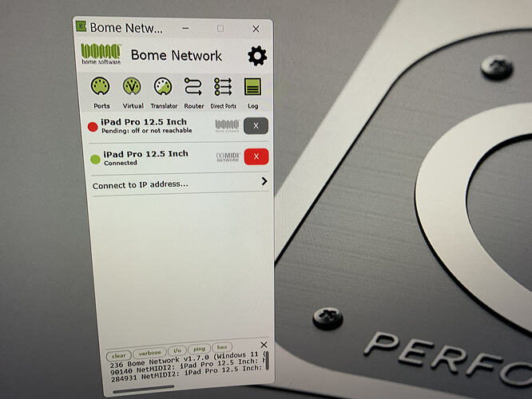532x399 pixels.
Task: Click the red status dot for pending iPad
Action: 93,127
